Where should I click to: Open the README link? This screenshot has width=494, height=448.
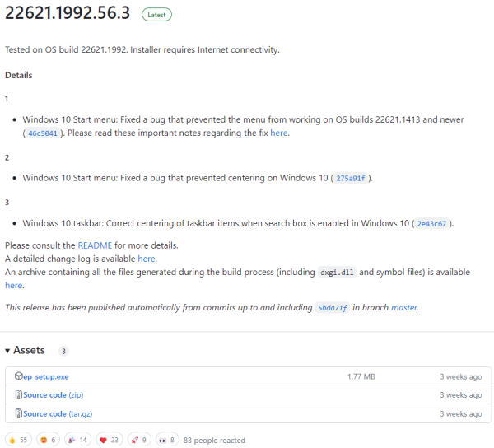(95, 245)
